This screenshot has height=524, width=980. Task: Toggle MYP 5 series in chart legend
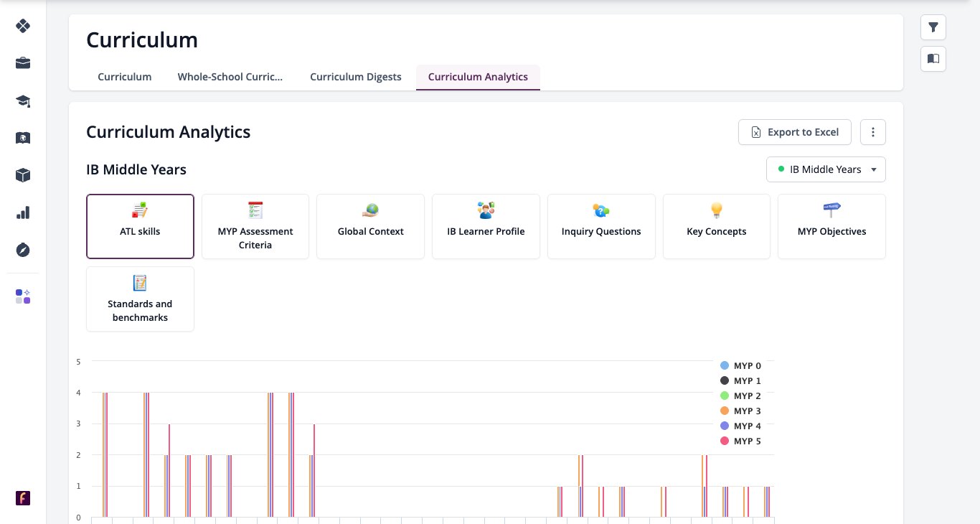(740, 441)
